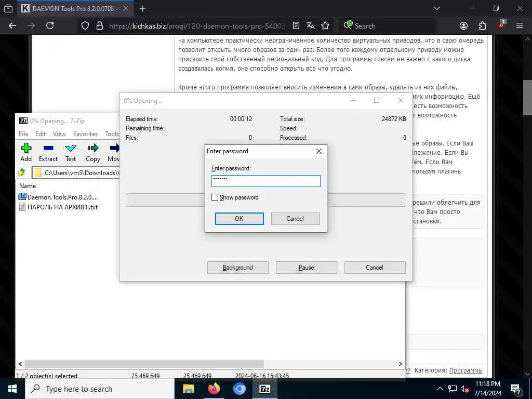Open Firefox extensions puzzle icon
Viewport: 532px width, 399px height.
482,26
